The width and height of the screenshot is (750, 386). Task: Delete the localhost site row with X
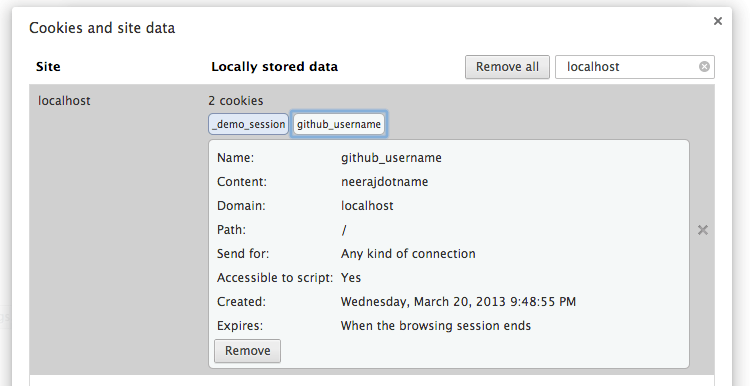(703, 230)
